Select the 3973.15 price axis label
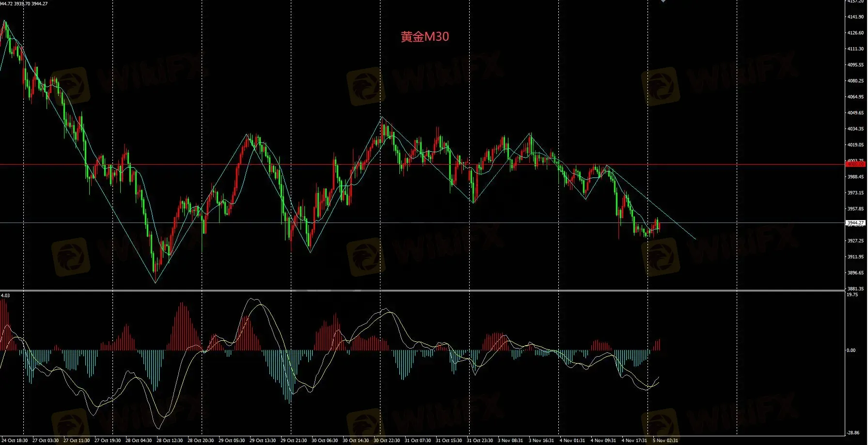The height and width of the screenshot is (445, 868). [x=855, y=193]
